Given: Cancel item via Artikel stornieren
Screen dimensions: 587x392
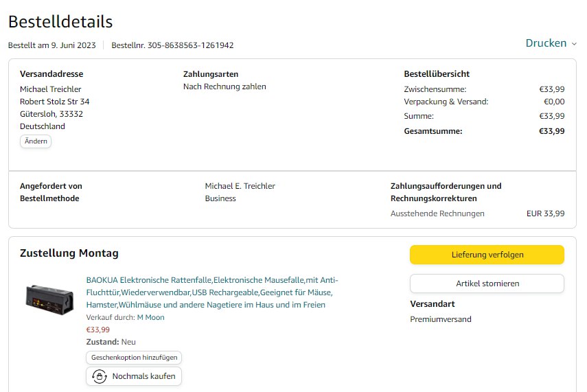Looking at the screenshot, I should click(487, 284).
